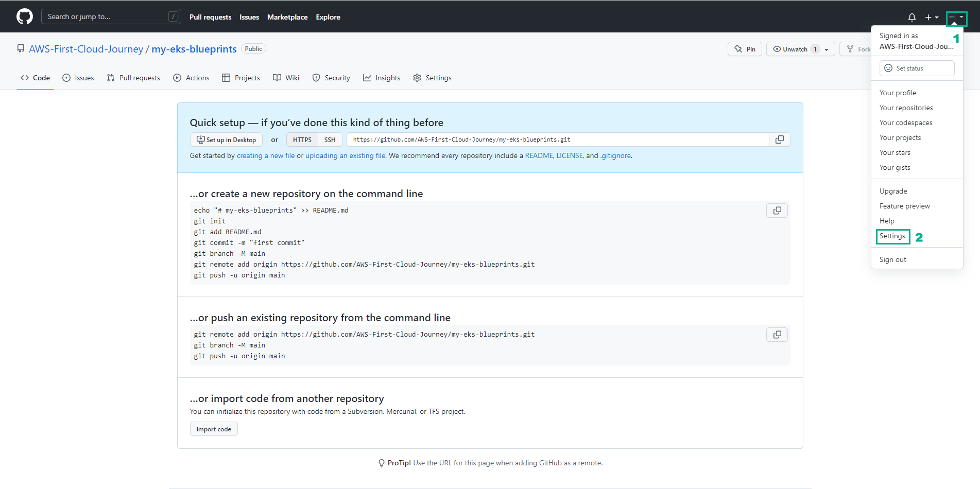
Task: Open the plus create-new dropdown
Action: click(x=932, y=17)
